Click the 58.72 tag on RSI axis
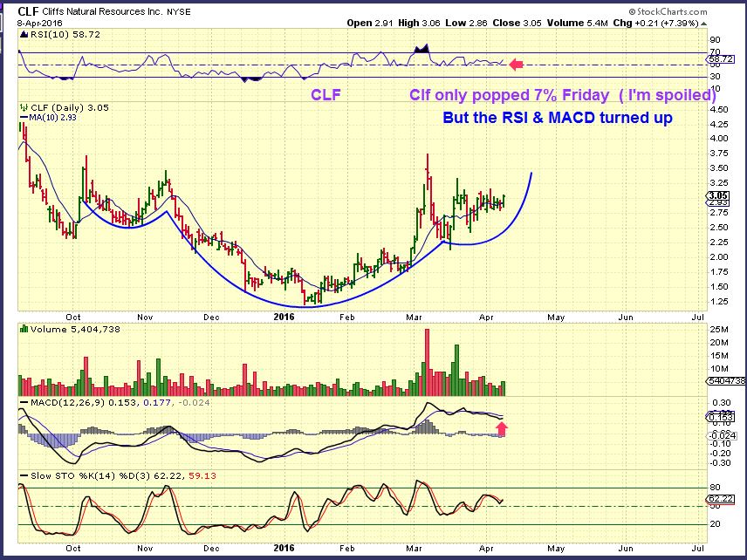Screen dimensions: 747x560 [721, 59]
